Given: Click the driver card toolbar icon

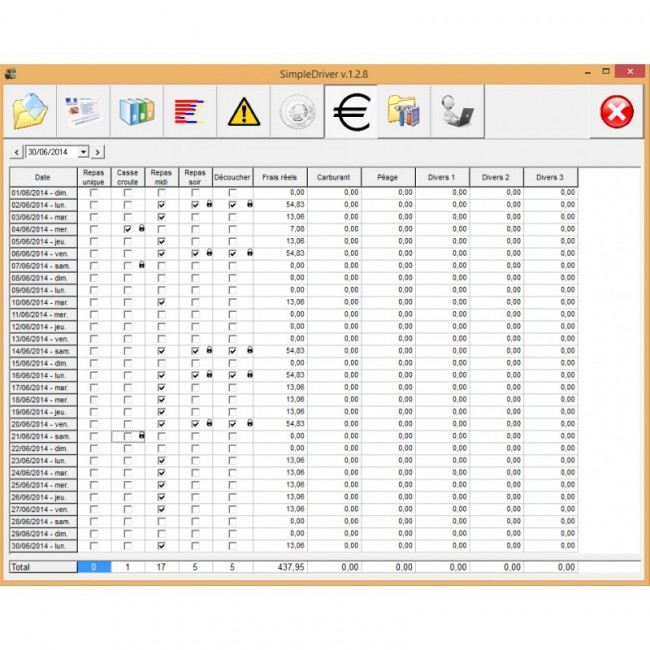Looking at the screenshot, I should click(x=83, y=112).
